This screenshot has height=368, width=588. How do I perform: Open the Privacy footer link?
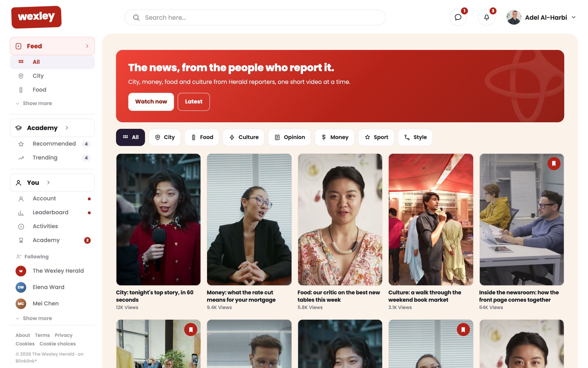[x=64, y=335]
